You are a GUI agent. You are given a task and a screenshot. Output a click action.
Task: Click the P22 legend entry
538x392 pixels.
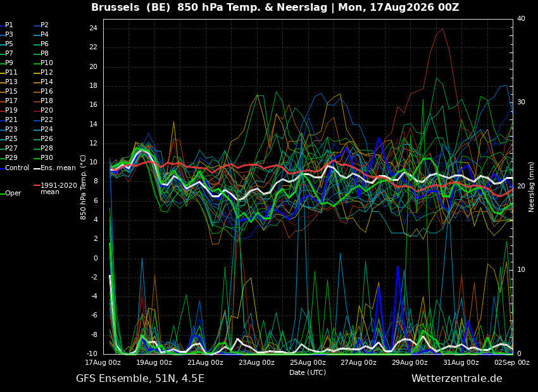(x=43, y=120)
